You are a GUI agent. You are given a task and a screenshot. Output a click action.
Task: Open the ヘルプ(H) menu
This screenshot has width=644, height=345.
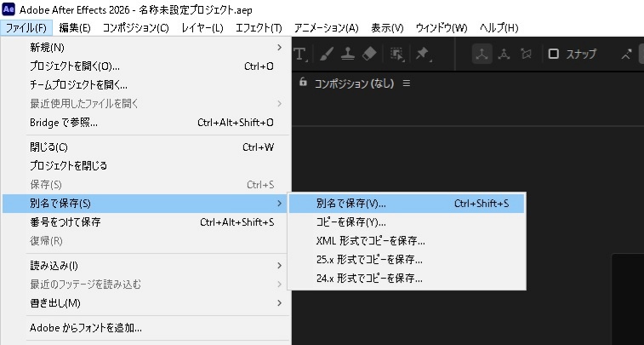(x=499, y=28)
